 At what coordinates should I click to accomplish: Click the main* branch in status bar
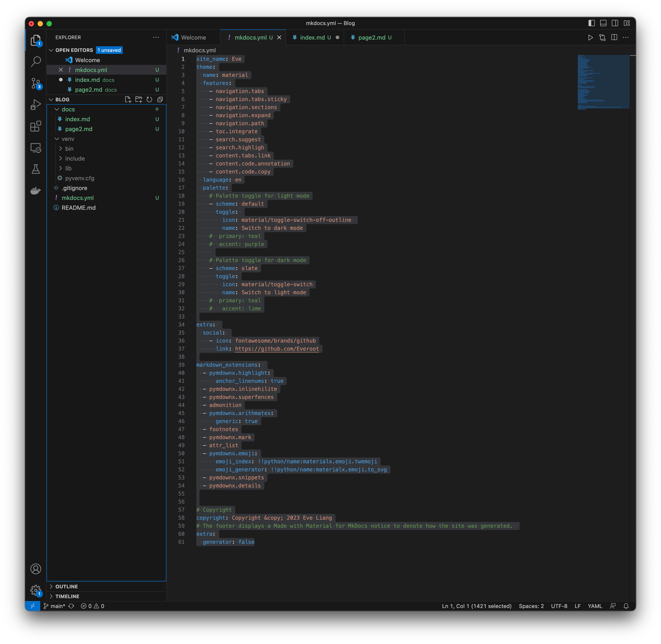coord(54,606)
